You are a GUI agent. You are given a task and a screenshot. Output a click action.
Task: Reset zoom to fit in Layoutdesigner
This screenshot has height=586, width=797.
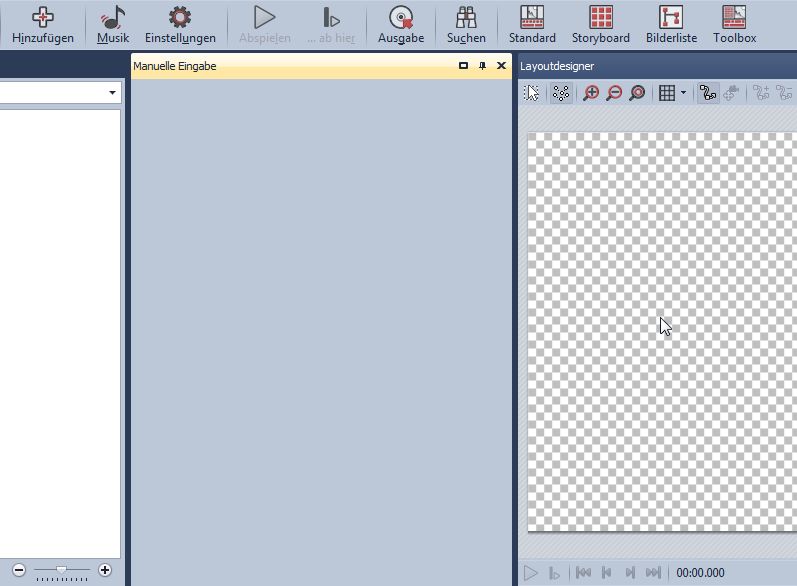637,93
